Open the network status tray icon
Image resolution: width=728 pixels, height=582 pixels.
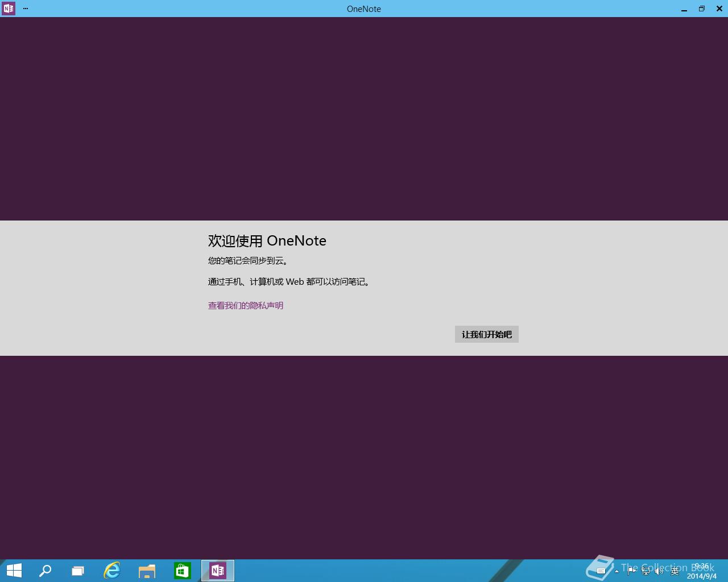coord(646,571)
